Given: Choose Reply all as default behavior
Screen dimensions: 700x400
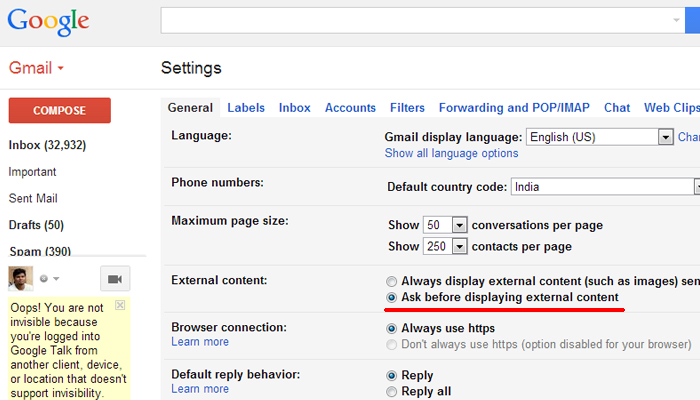Looking at the screenshot, I should coord(392,392).
